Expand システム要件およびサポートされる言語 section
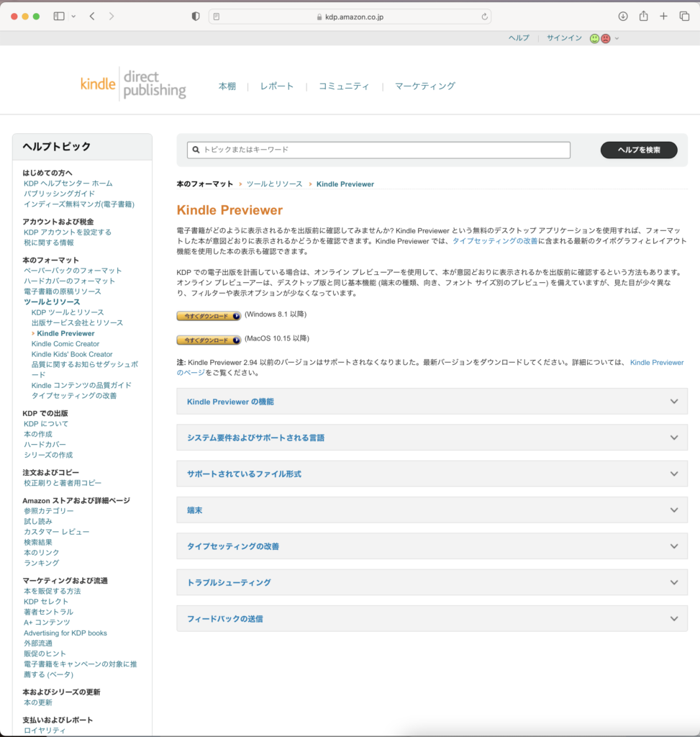This screenshot has height=737, width=700. tap(432, 438)
